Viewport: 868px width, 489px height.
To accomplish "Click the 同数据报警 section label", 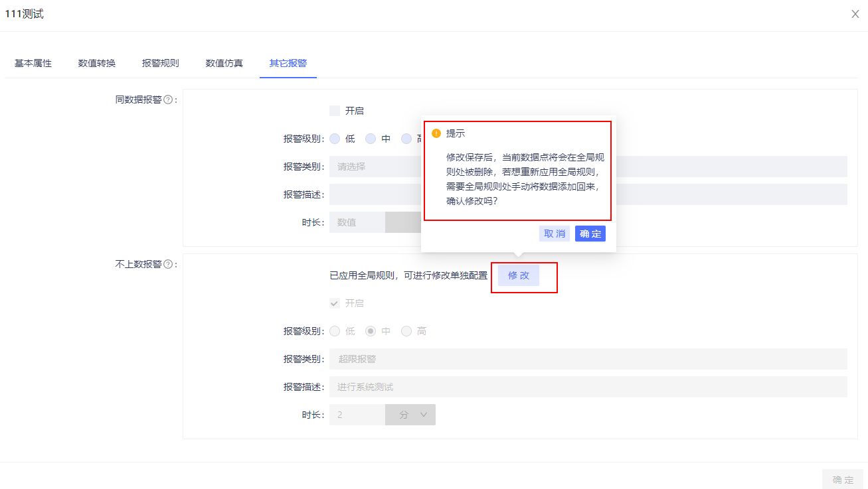I will coord(139,100).
